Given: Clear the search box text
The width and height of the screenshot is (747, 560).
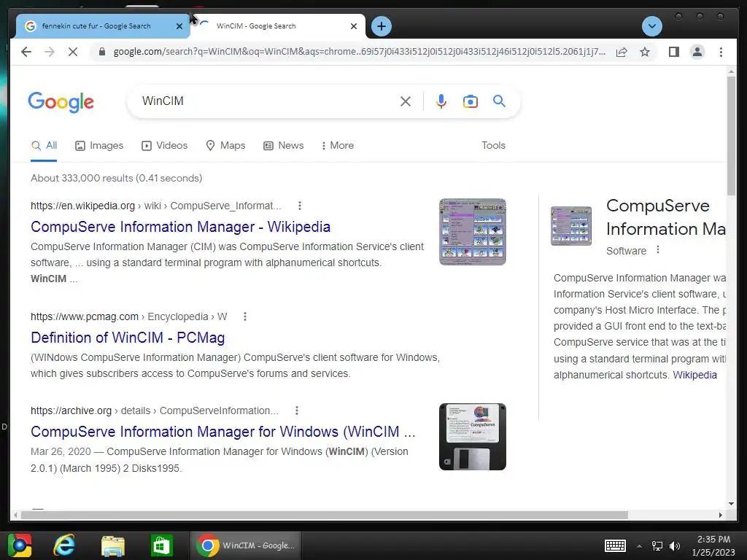Looking at the screenshot, I should (406, 101).
